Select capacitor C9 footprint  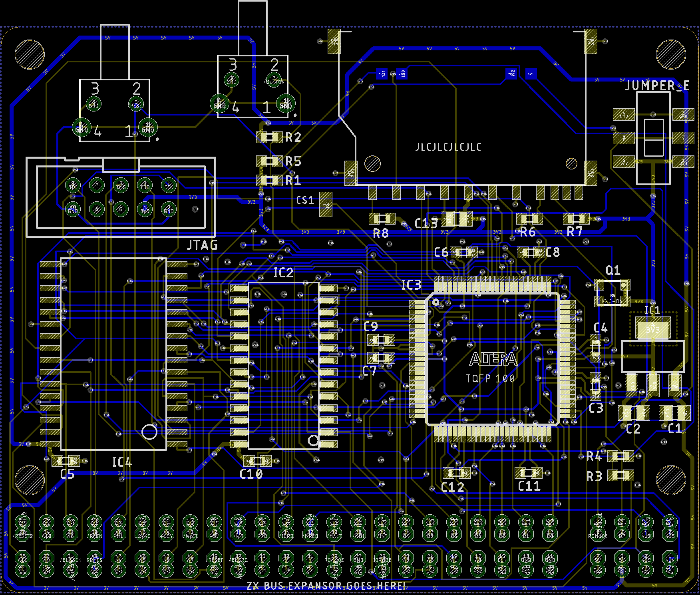381,340
